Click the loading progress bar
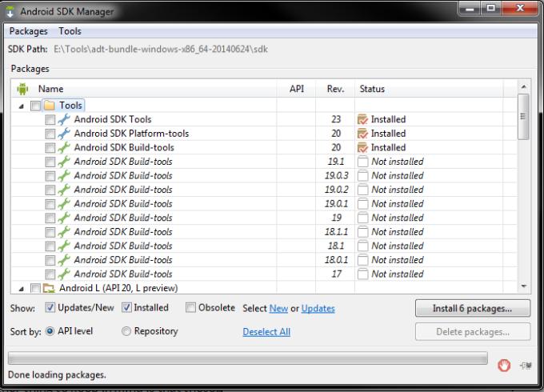 pos(248,358)
